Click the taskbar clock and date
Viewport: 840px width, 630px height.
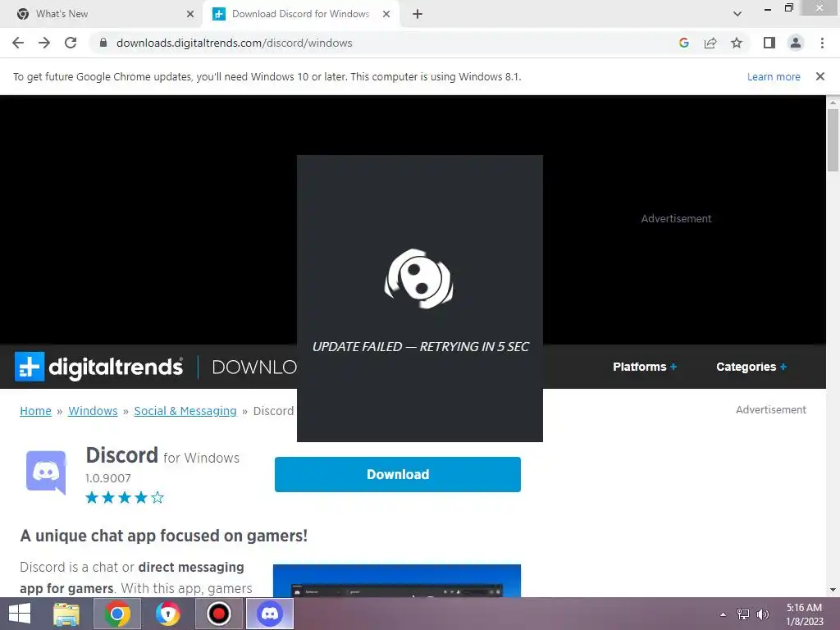pos(804,614)
